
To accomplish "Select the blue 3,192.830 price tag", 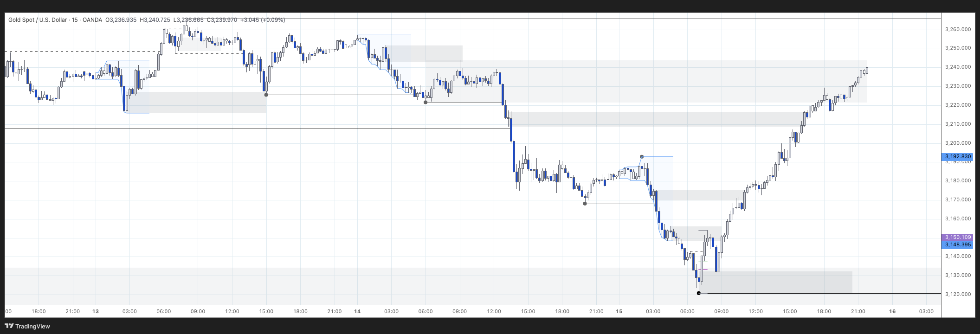I will (x=958, y=157).
